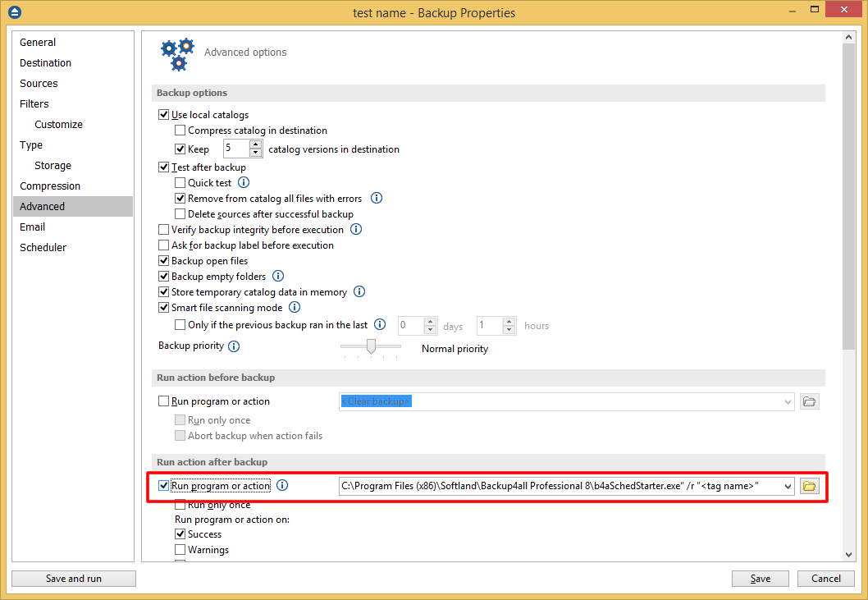
Task: Check the Warnings checkbox
Action: [180, 550]
